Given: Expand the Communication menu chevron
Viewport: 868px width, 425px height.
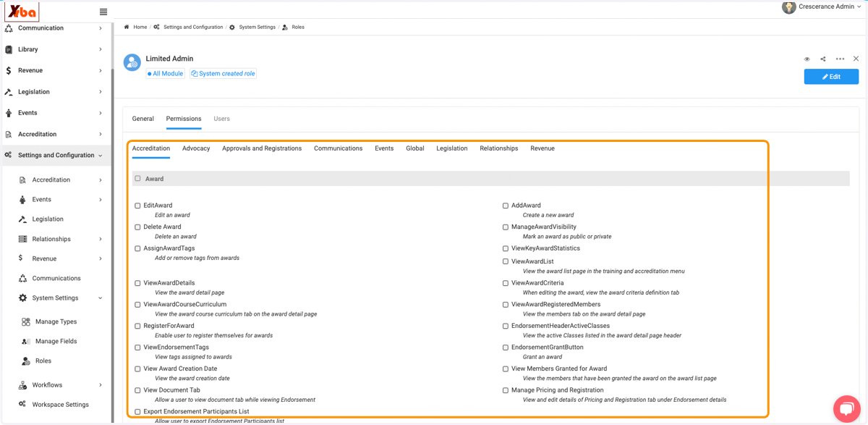Looking at the screenshot, I should click(101, 28).
